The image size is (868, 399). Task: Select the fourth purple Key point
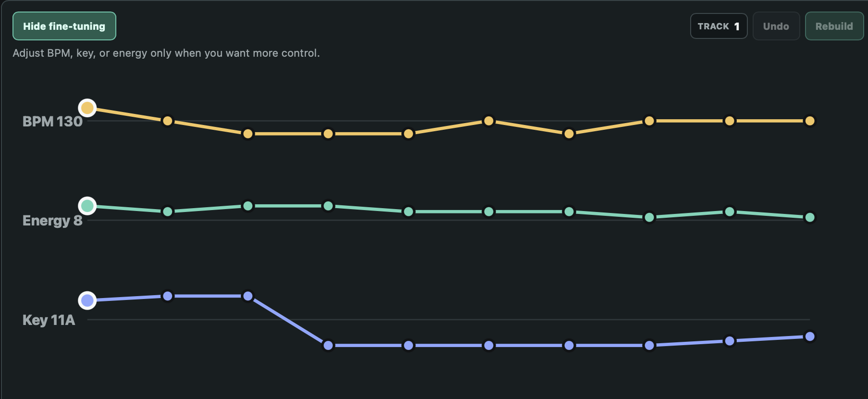point(328,345)
